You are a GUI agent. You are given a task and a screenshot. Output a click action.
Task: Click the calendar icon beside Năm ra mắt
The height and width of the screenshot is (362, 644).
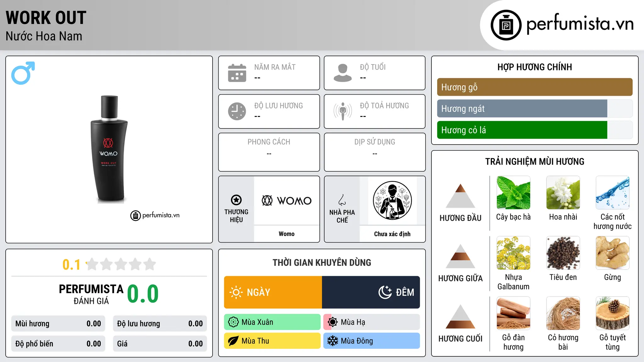pos(237,73)
